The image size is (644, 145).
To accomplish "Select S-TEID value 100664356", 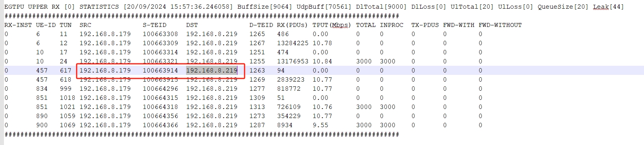I will [x=160, y=116].
